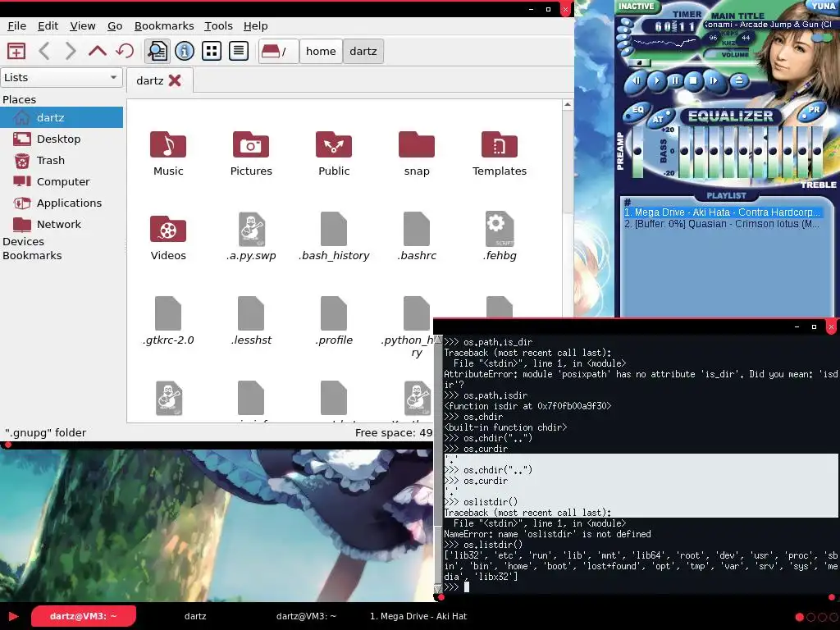Click previous track in media player
The image size is (840, 630).
tap(636, 81)
